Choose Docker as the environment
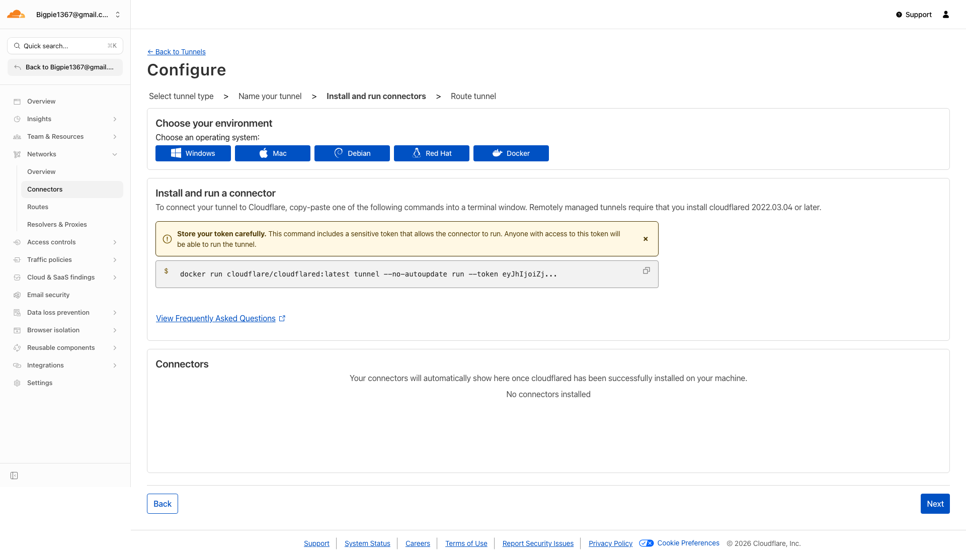Viewport: 966px width, 560px height. click(x=511, y=153)
